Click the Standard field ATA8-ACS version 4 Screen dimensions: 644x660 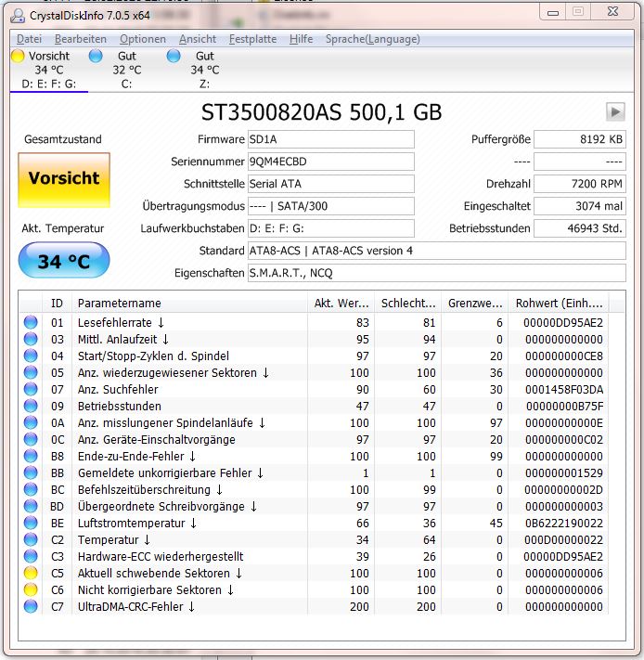point(437,251)
